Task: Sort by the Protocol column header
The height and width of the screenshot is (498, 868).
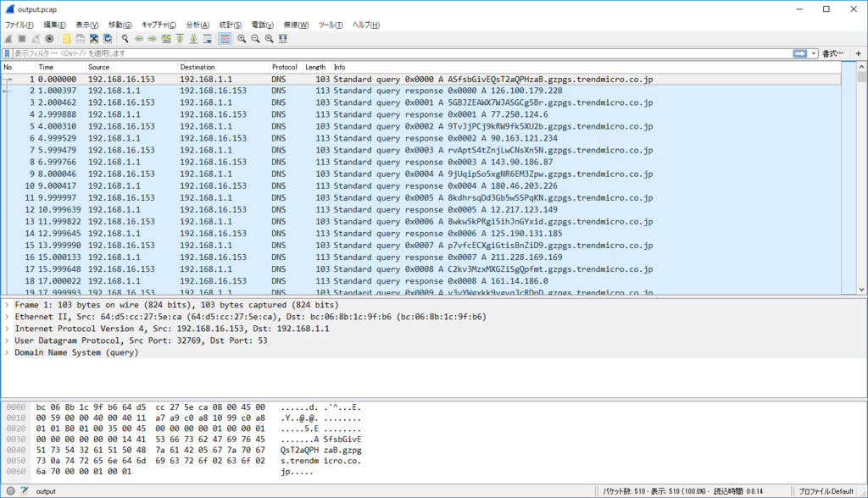Action: (285, 67)
